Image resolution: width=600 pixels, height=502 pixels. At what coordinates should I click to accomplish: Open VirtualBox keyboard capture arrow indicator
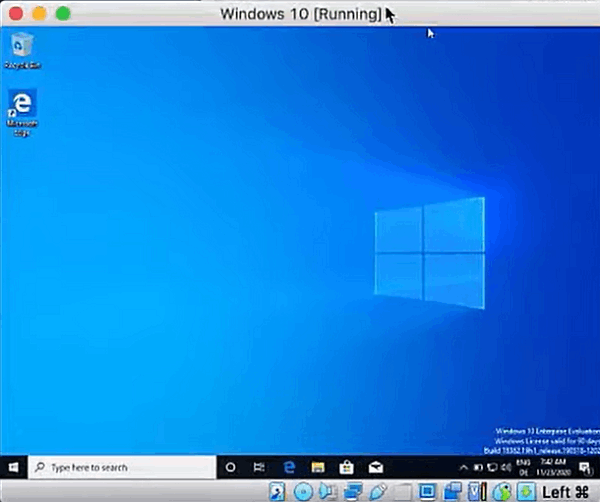(527, 491)
